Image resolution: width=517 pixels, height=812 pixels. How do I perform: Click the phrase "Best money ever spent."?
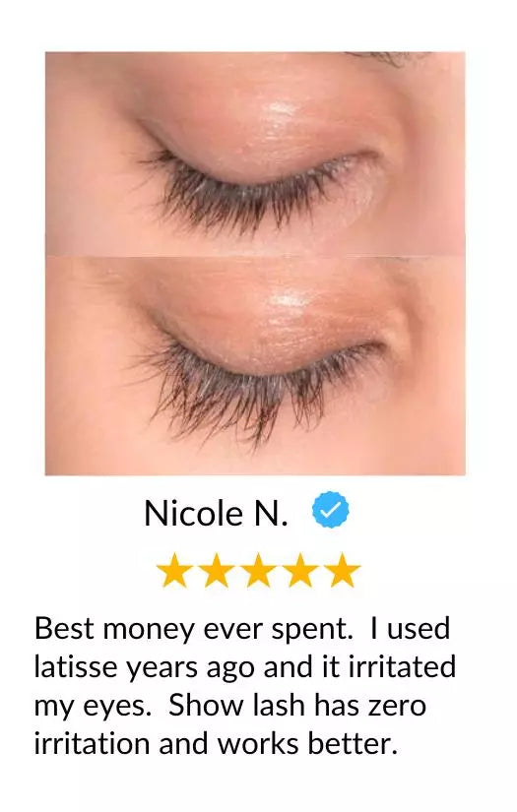(193, 629)
